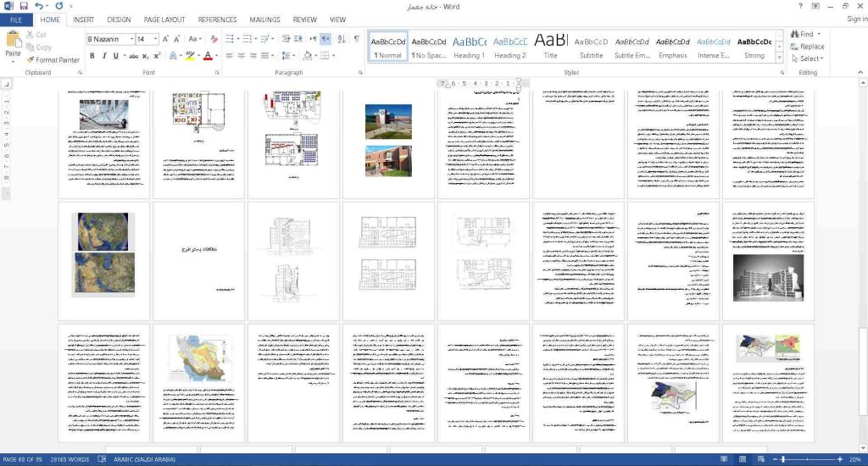Apply the Strong style
Viewport: 868px width, 466px height.
point(754,47)
